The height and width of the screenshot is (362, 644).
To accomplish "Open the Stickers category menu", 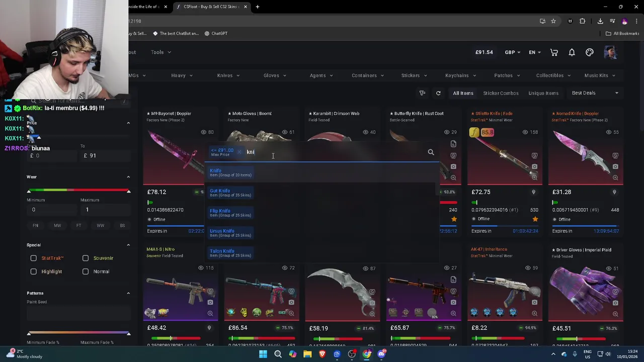I will (x=414, y=75).
